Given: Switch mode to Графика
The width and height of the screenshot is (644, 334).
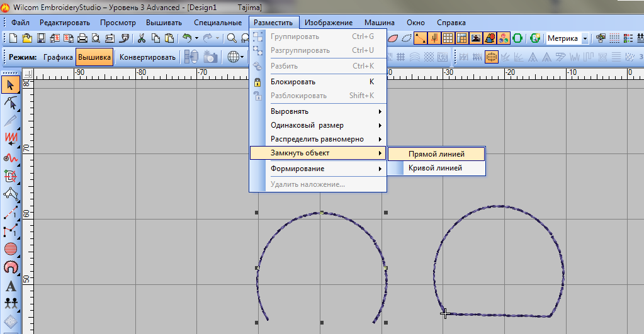Looking at the screenshot, I should tap(58, 57).
